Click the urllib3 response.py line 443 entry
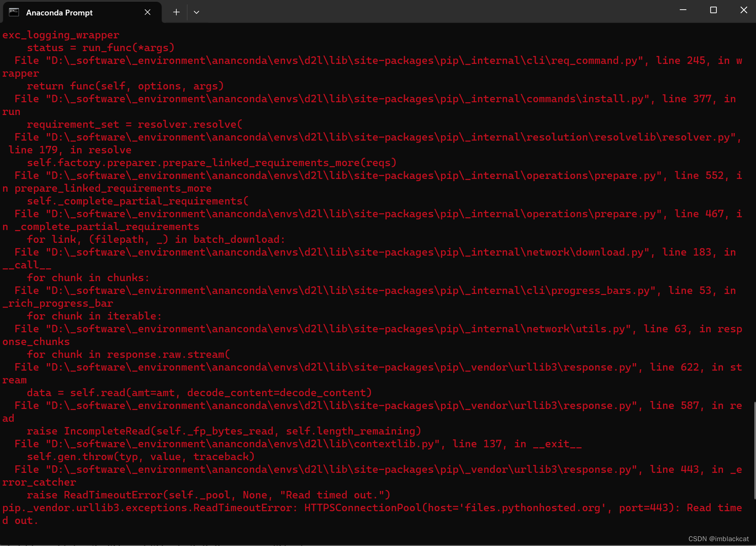 [x=378, y=470]
